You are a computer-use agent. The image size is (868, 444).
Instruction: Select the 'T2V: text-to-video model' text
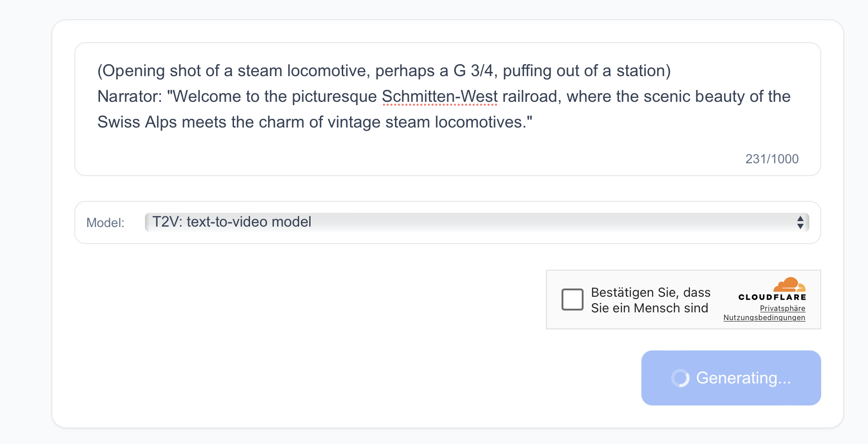click(x=232, y=222)
